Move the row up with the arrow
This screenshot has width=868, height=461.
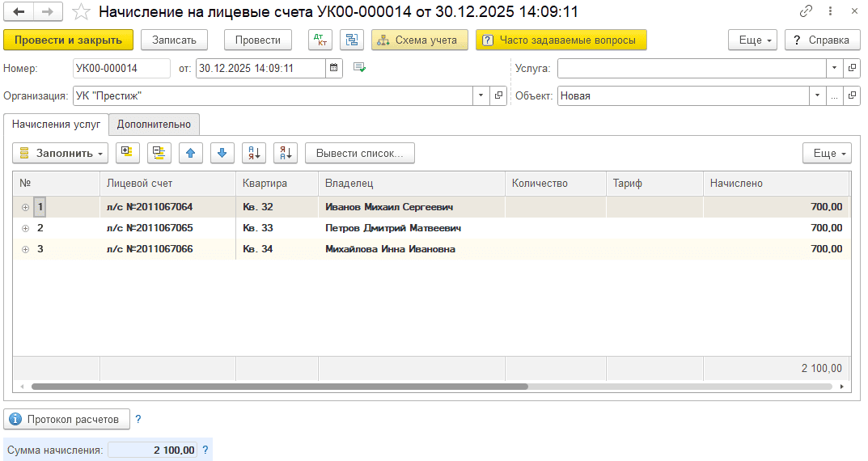pos(191,153)
